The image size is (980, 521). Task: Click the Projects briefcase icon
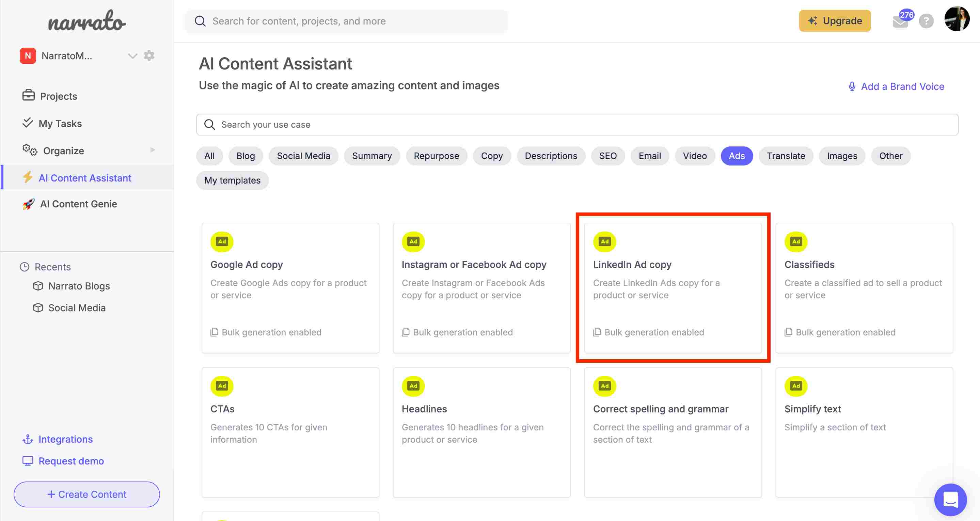coord(29,95)
